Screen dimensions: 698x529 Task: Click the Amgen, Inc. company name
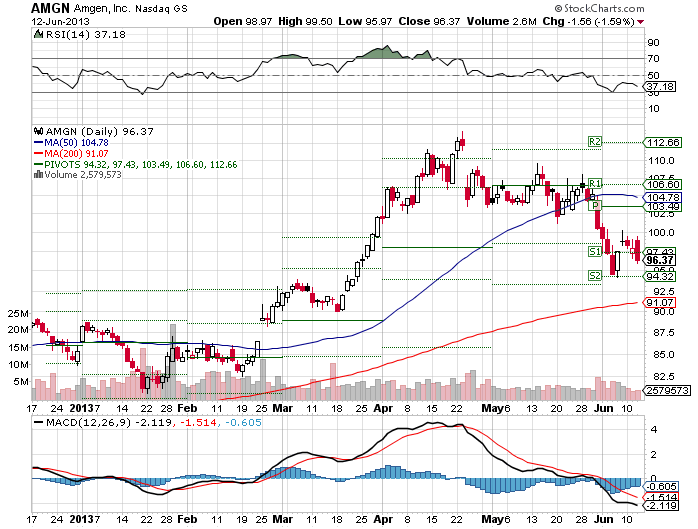(x=102, y=8)
